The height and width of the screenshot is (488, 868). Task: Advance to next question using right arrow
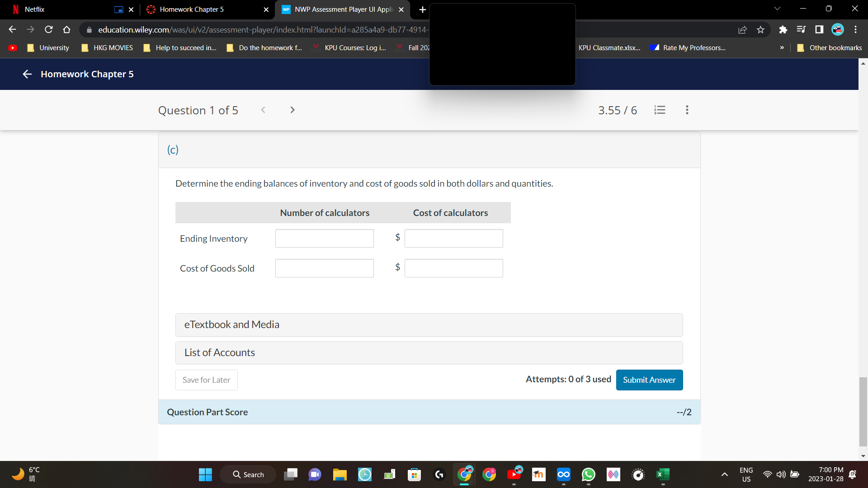pos(292,110)
